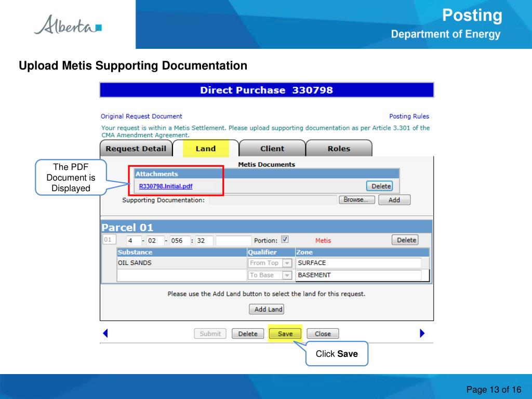Open the Roles tab

[x=339, y=149]
